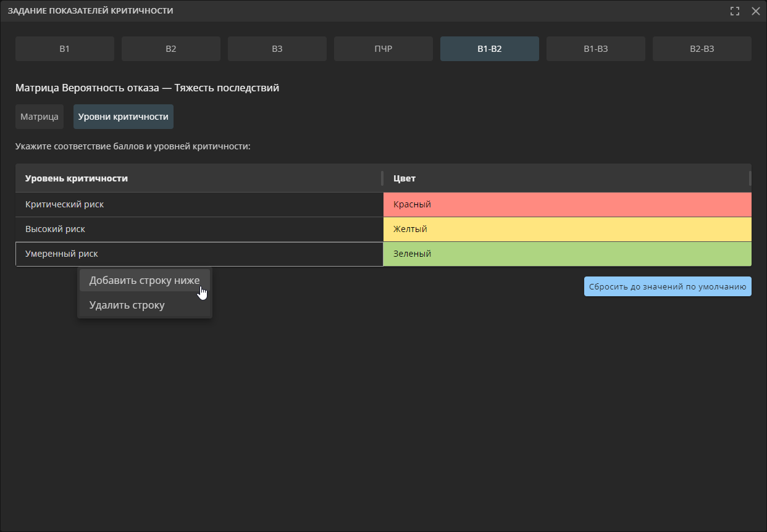Switch to the В2 tab
This screenshot has width=767, height=532.
tap(171, 49)
